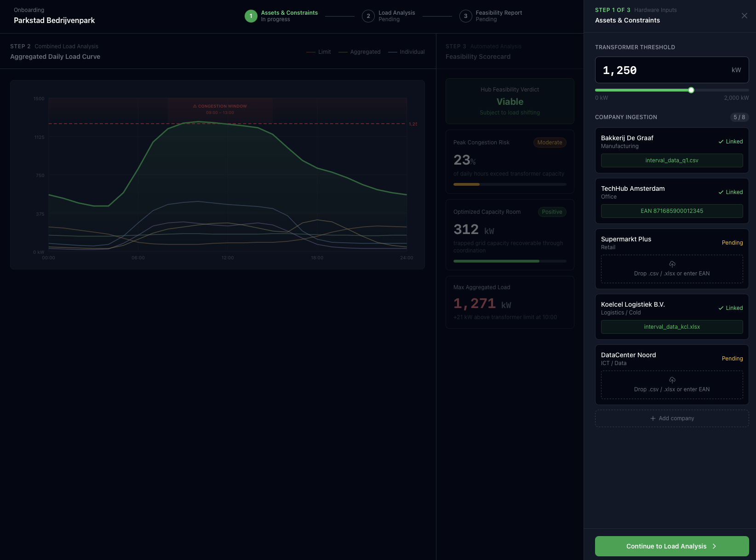Toggle Aggregated legend in chart
This screenshot has width=756, height=560.
[360, 52]
